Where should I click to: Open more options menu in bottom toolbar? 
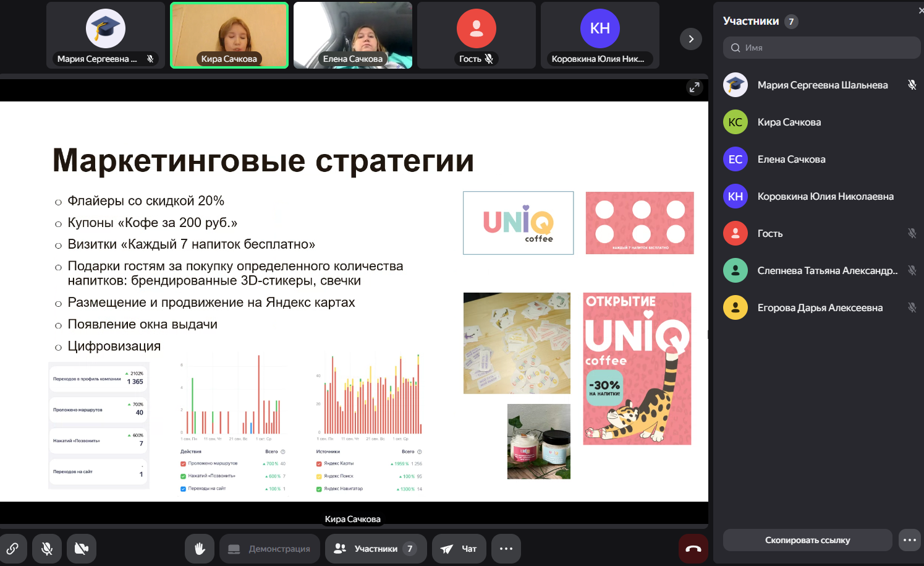pyautogui.click(x=506, y=549)
